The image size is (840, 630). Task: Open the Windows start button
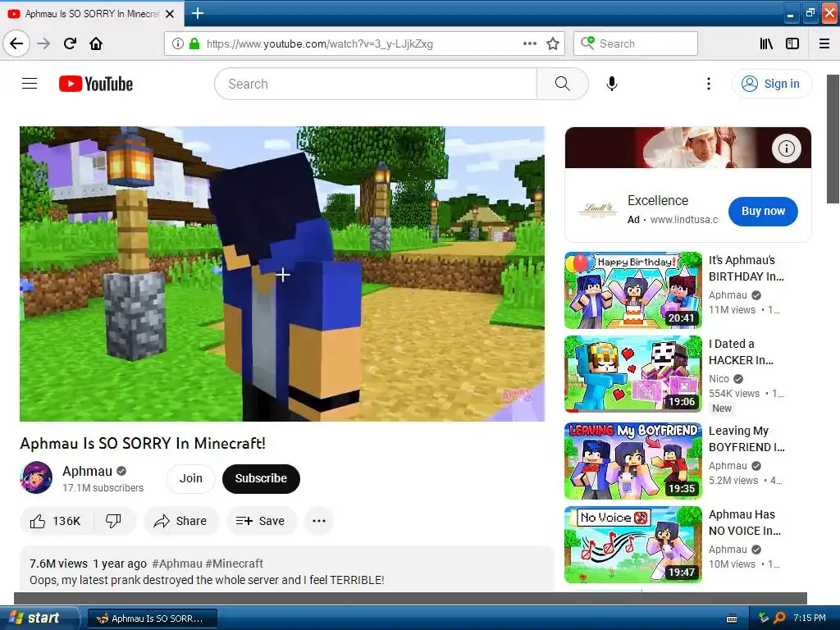click(39, 618)
